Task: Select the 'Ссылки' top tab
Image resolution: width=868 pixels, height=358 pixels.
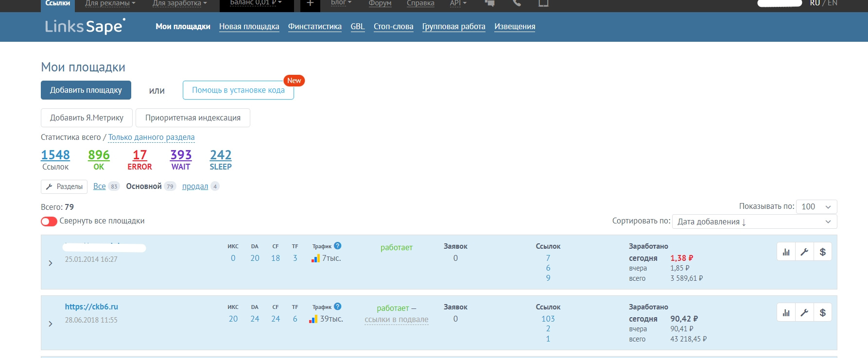Action: click(57, 4)
